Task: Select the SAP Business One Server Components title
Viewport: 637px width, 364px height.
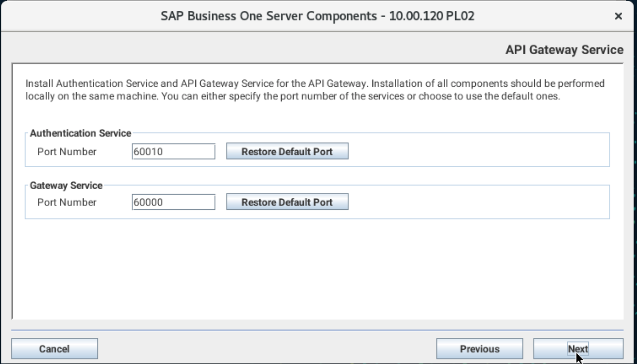Action: (x=317, y=16)
